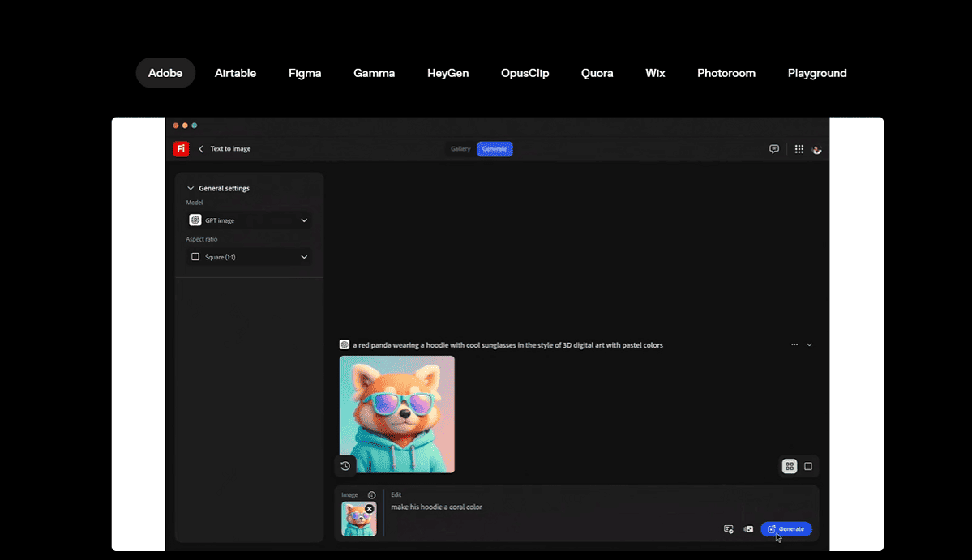Switch to the Gallery view
The height and width of the screenshot is (560, 972).
coord(460,148)
